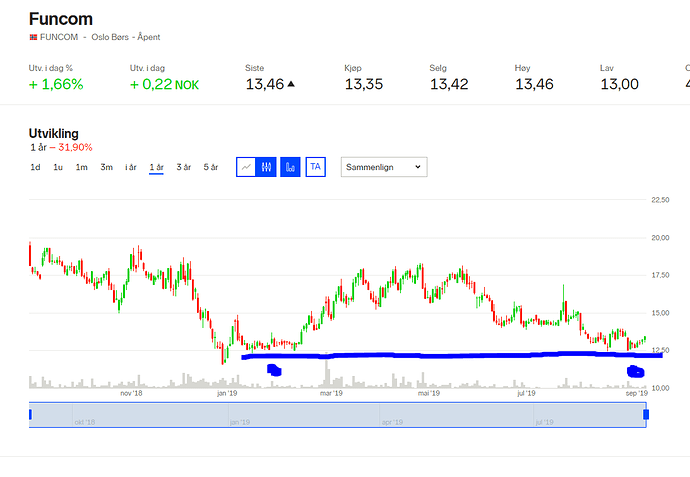Select the 1u time range
690x477 pixels.
pyautogui.click(x=58, y=167)
